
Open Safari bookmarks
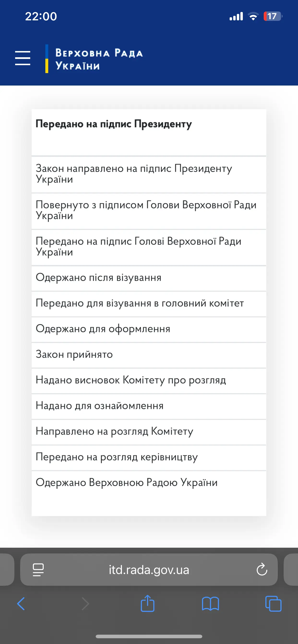[210, 604]
